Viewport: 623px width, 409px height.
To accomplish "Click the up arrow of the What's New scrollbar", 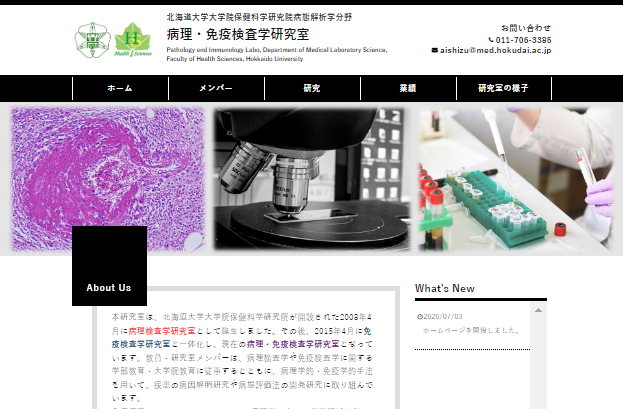I will (x=538, y=310).
